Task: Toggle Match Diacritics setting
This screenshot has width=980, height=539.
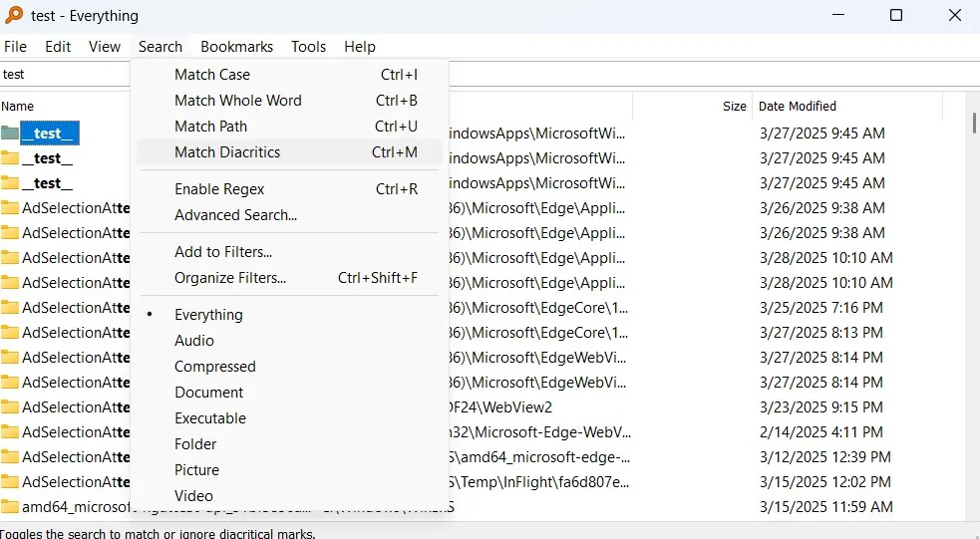Action: (x=227, y=152)
